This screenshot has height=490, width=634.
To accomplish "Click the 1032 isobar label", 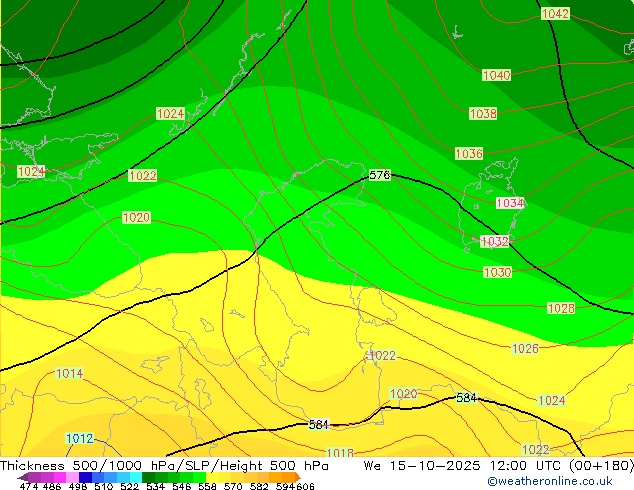I will pos(495,242).
